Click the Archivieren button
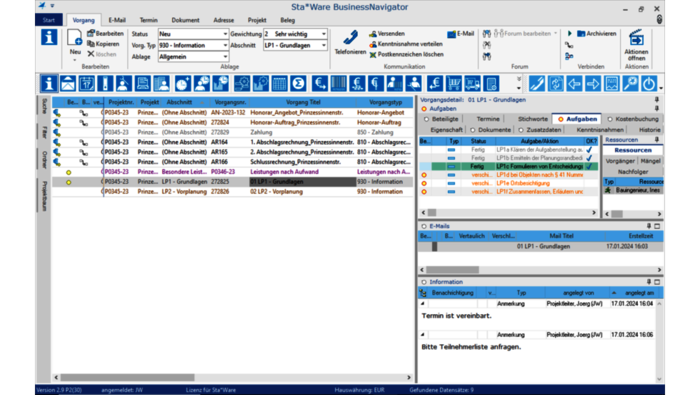 597,33
